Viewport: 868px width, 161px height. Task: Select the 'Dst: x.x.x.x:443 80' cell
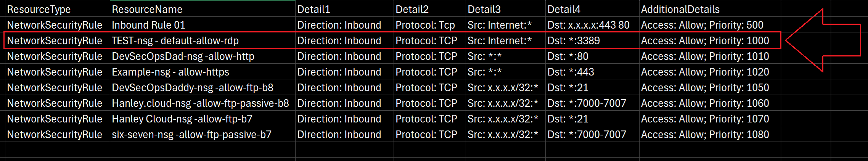click(588, 25)
